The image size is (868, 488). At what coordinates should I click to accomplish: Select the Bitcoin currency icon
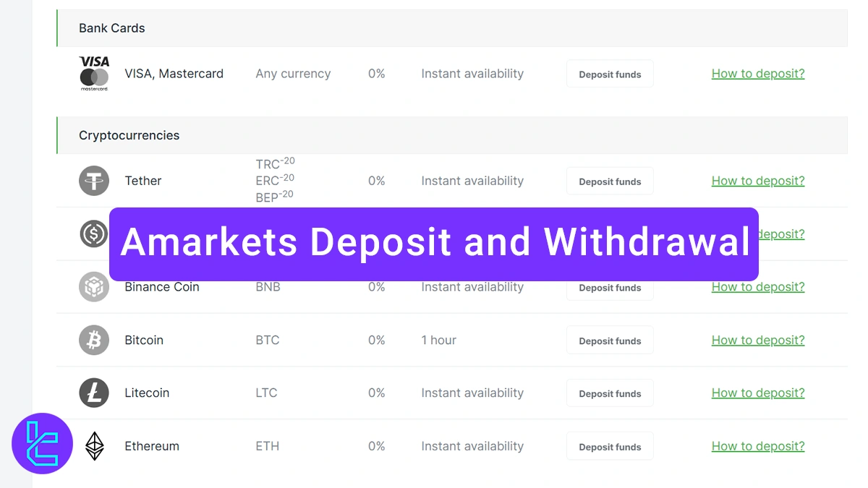[x=94, y=340]
